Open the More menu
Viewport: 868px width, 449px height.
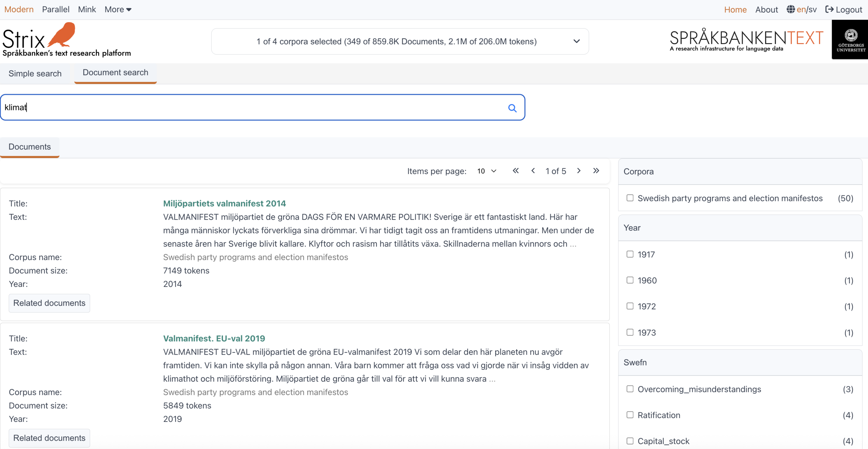(x=118, y=9)
